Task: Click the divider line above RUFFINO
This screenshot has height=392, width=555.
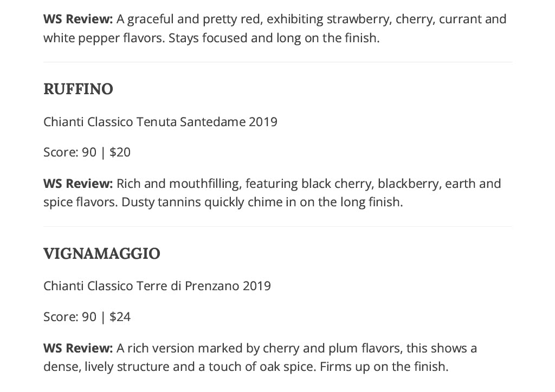Action: (x=277, y=62)
